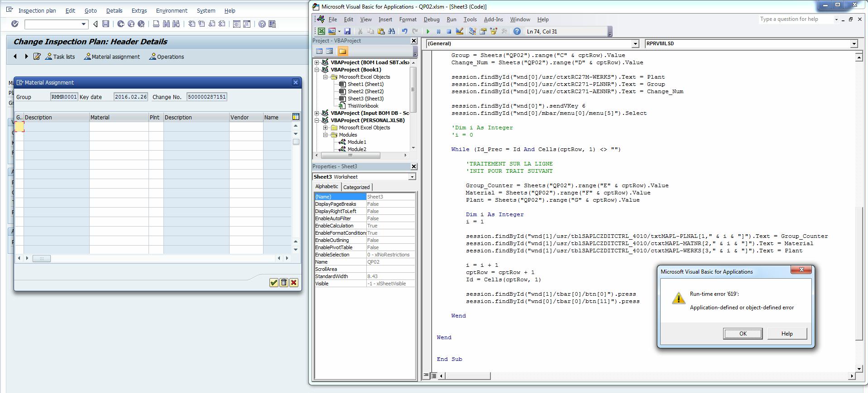Click the VBA Undo icon
This screenshot has width=868, height=393.
click(x=404, y=31)
